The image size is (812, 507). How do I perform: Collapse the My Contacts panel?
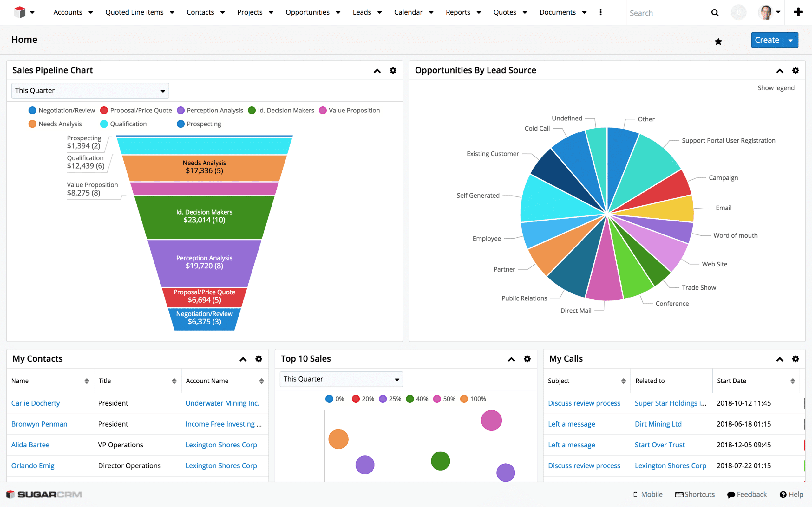243,358
